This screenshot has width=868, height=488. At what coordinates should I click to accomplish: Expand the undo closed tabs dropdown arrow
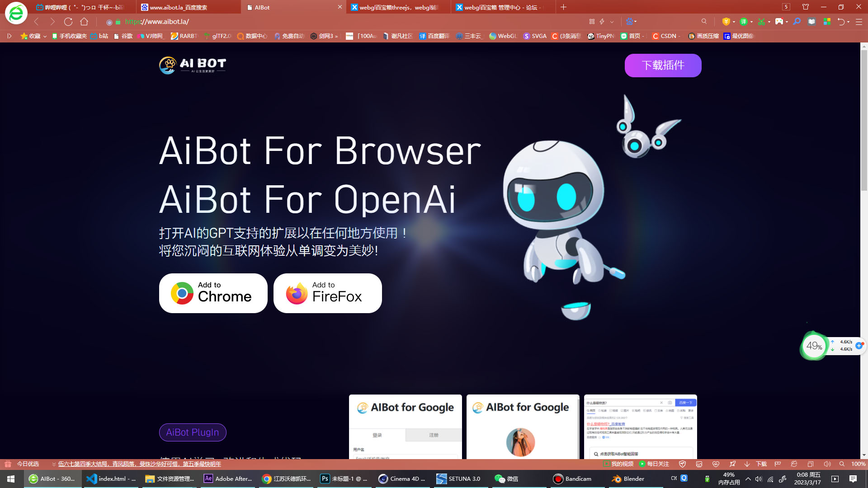click(848, 22)
